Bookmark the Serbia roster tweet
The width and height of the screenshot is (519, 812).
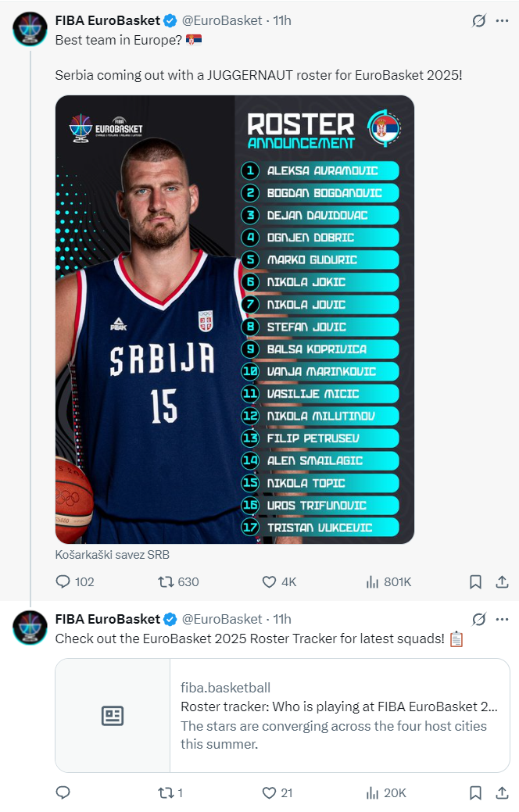(x=475, y=581)
